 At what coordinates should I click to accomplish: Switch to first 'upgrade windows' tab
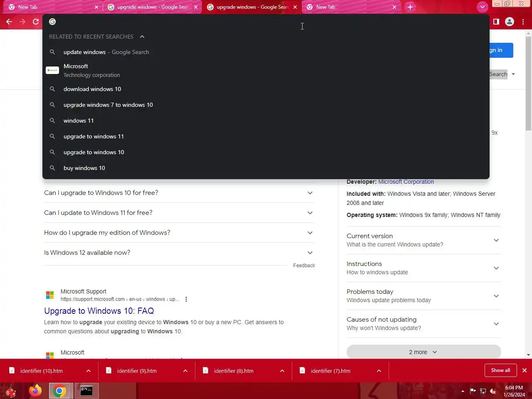(x=153, y=7)
